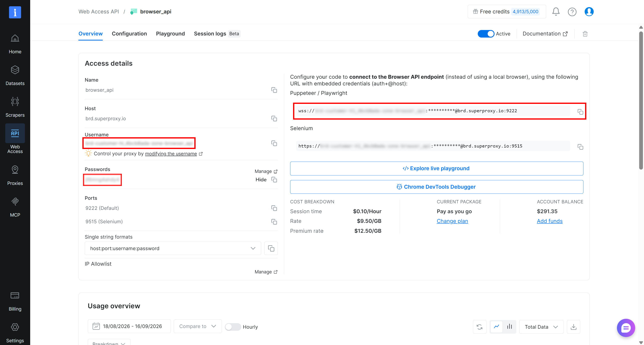Open the Compare to dropdown
This screenshot has height=345, width=644.
click(197, 327)
